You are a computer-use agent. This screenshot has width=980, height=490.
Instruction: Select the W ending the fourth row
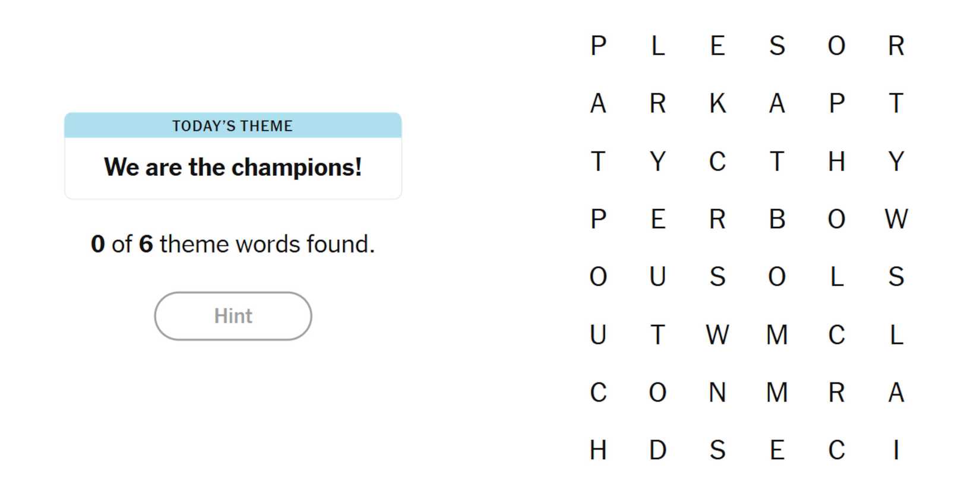tap(896, 219)
